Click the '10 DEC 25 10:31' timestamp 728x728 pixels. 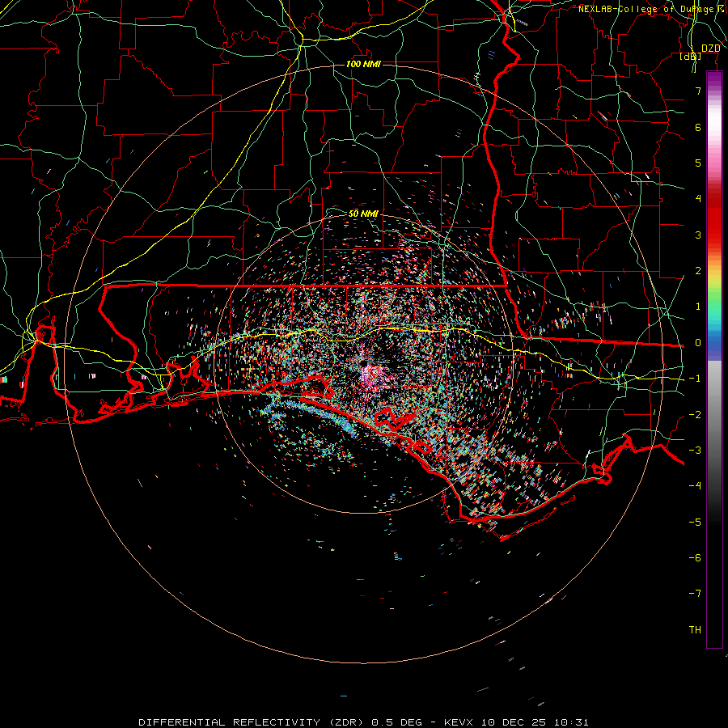coord(535,722)
